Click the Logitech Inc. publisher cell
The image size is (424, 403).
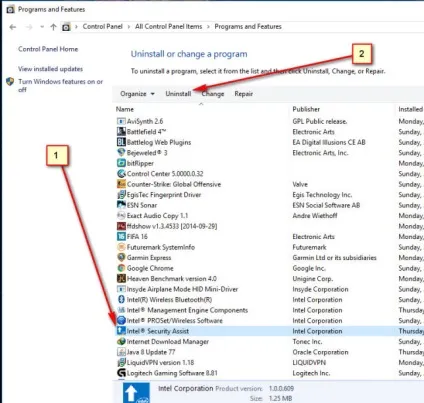[x=311, y=373]
